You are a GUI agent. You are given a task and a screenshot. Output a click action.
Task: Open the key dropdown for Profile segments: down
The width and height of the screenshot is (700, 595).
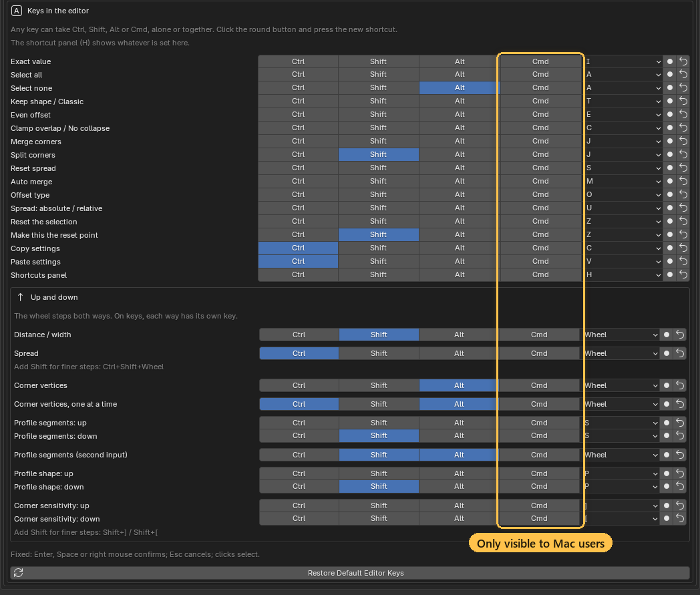[x=620, y=435]
